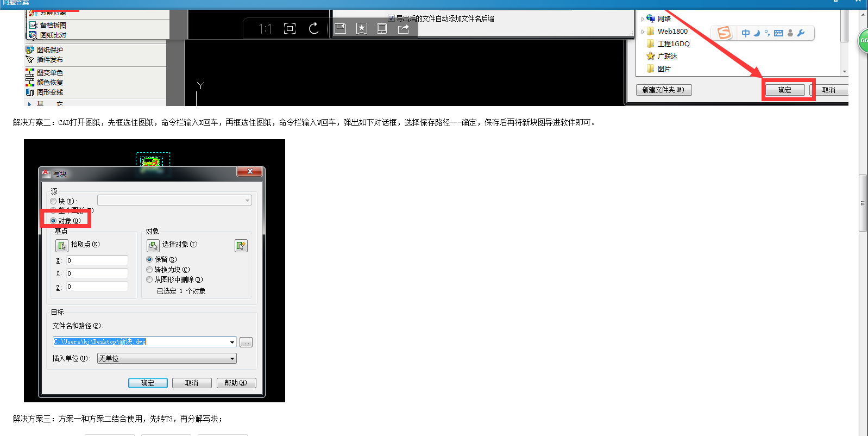Close the 写块 dialog with X
Viewport: 868px width, 436px height.
(x=250, y=172)
